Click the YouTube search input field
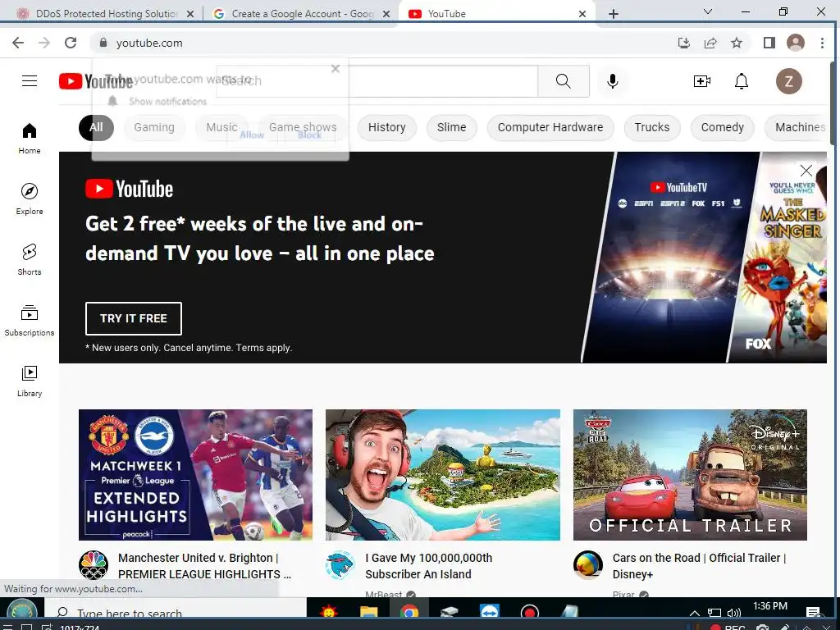 [x=377, y=81]
